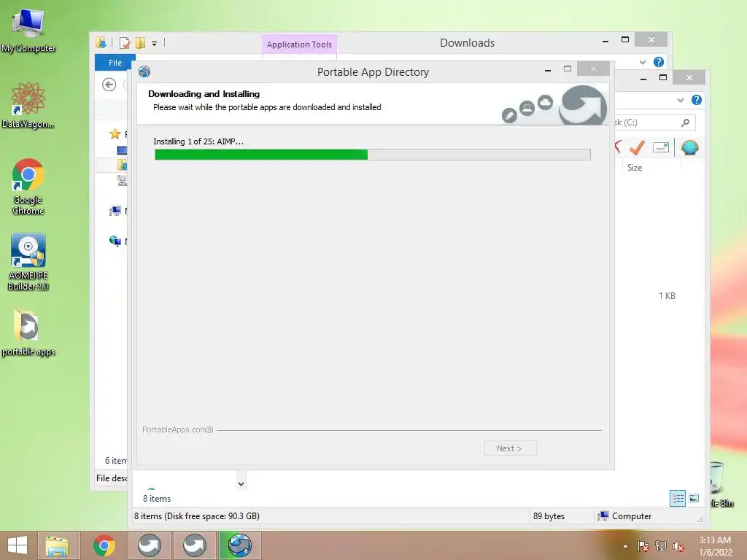Viewport: 747px width, 560px height.
Task: Open the portable apps desktop folder
Action: click(28, 332)
